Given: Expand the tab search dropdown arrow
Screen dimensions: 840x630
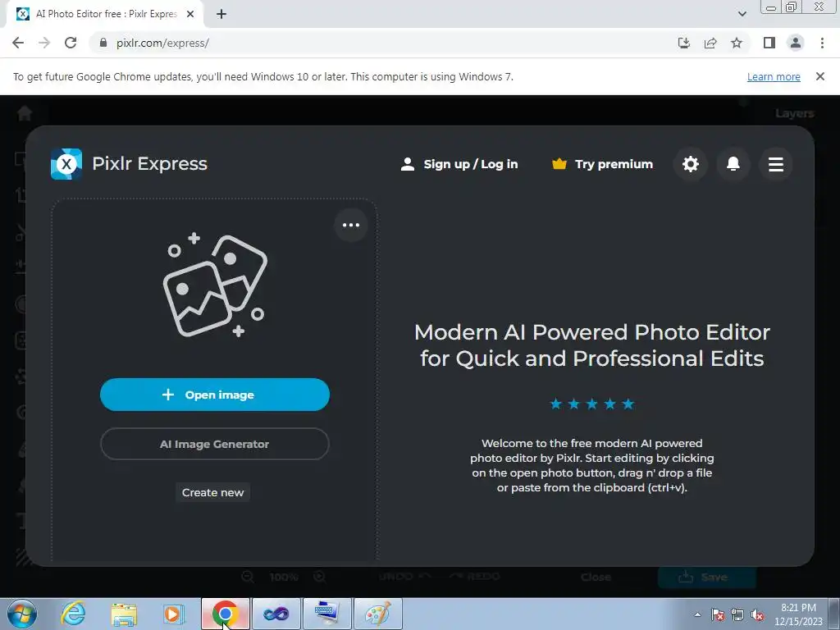Looking at the screenshot, I should [742, 15].
